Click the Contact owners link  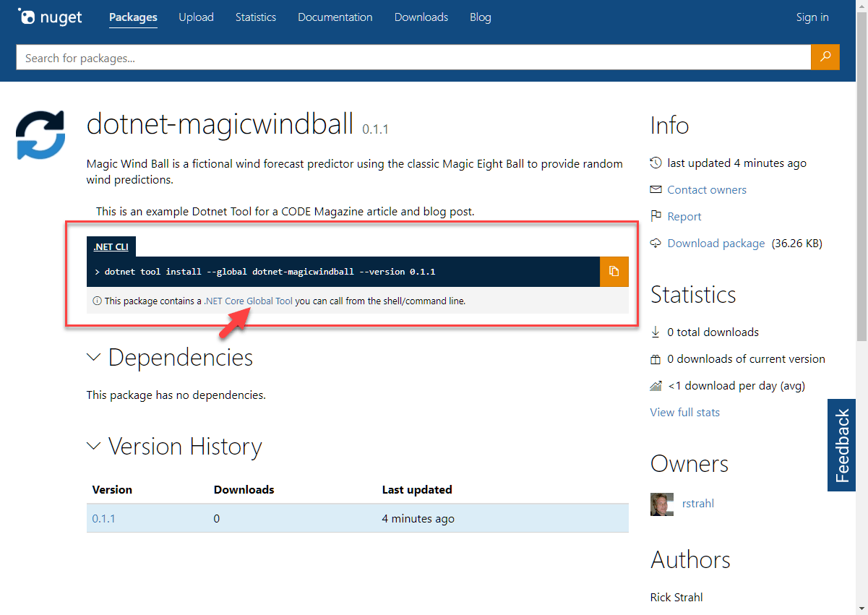[x=707, y=189]
